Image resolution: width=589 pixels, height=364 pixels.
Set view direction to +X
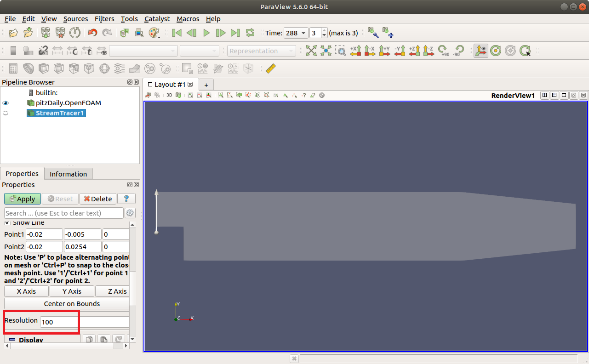[x=355, y=51]
